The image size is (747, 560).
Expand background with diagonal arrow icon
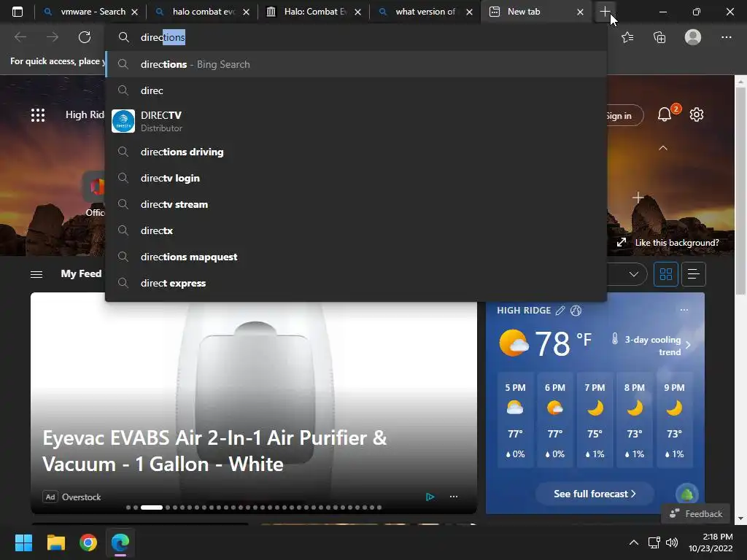(622, 242)
